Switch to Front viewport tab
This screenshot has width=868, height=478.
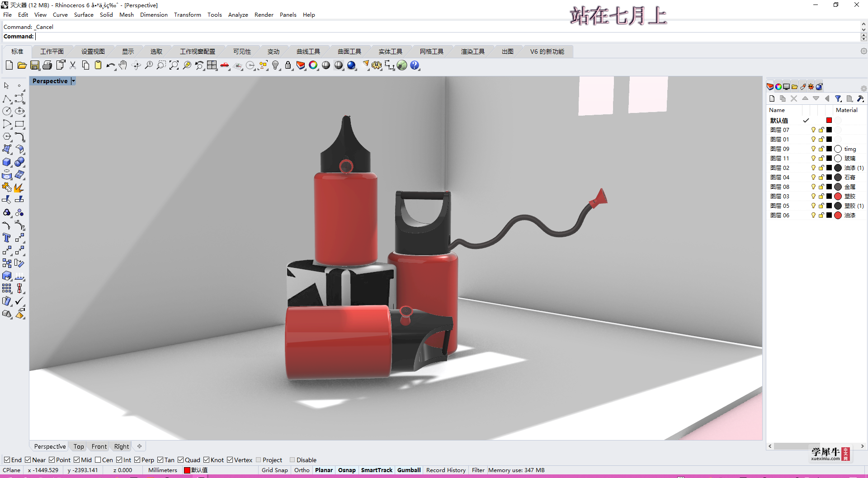99,446
